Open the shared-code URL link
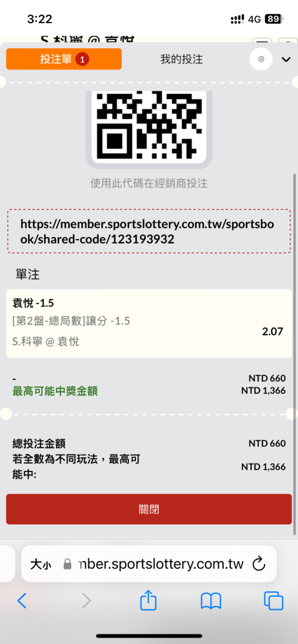298x644 pixels. pyautogui.click(x=148, y=232)
